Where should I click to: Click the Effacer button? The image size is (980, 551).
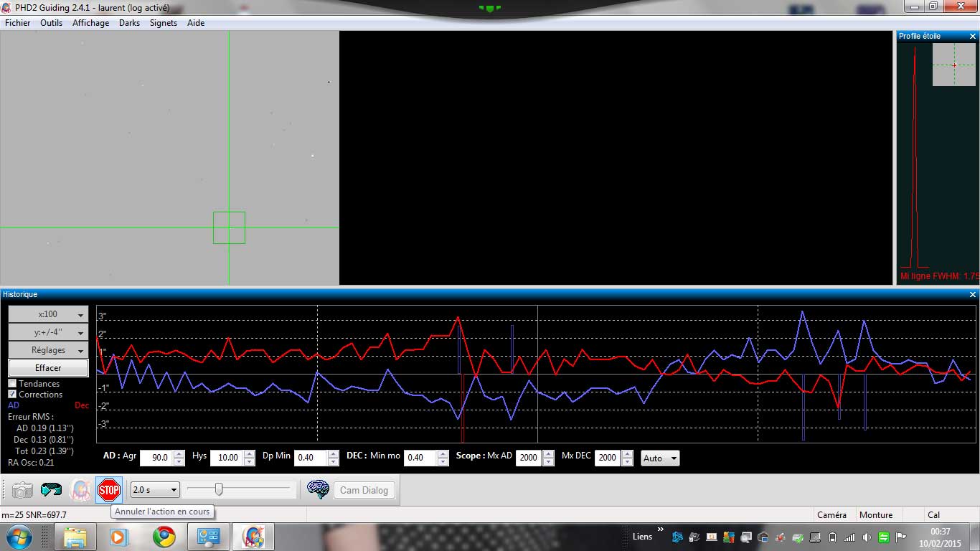pos(48,368)
